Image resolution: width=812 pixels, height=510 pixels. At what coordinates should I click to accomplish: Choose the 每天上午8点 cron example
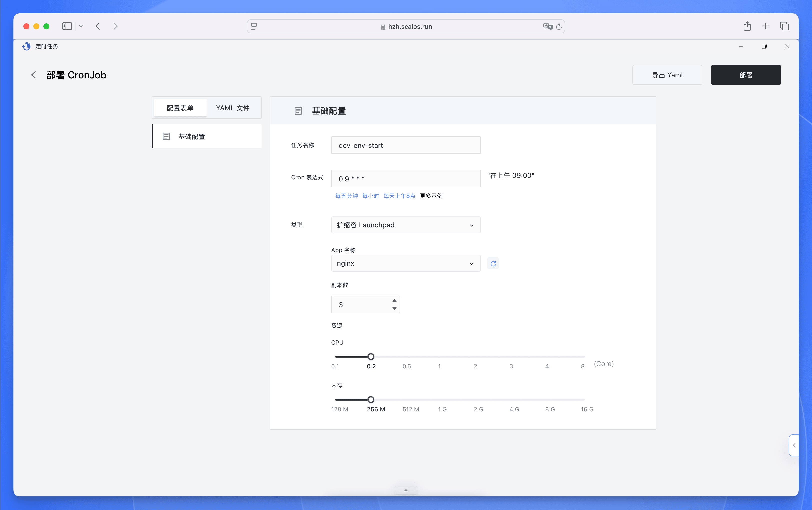(x=399, y=196)
